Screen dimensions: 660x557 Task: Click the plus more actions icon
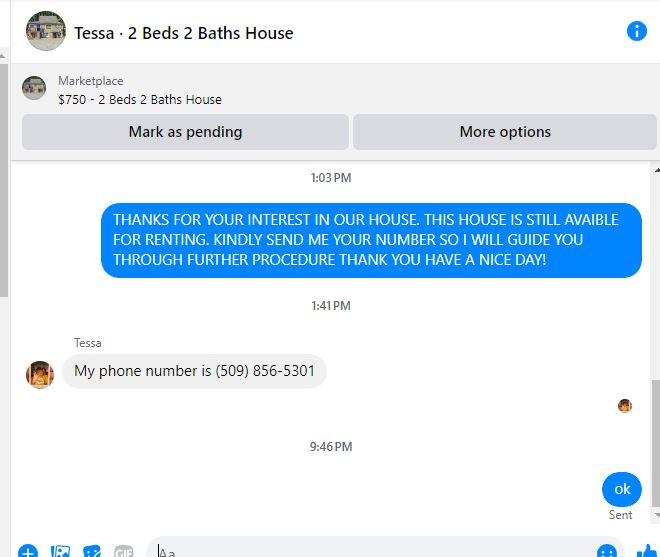28,551
